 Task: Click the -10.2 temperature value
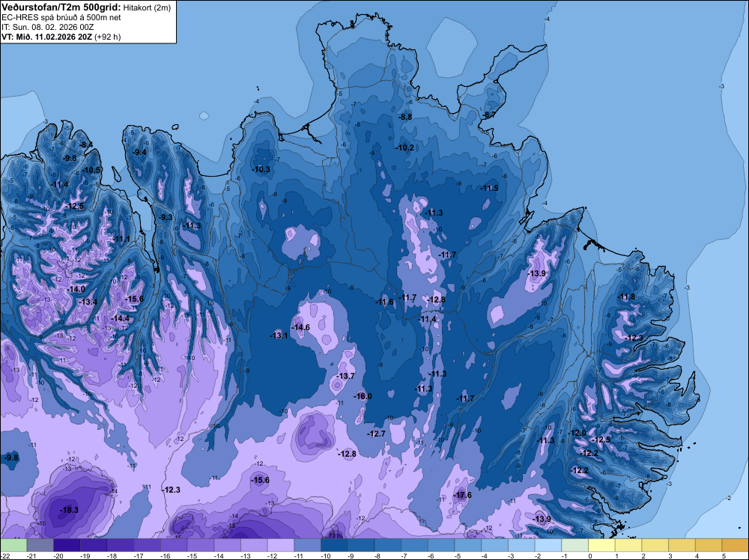405,148
